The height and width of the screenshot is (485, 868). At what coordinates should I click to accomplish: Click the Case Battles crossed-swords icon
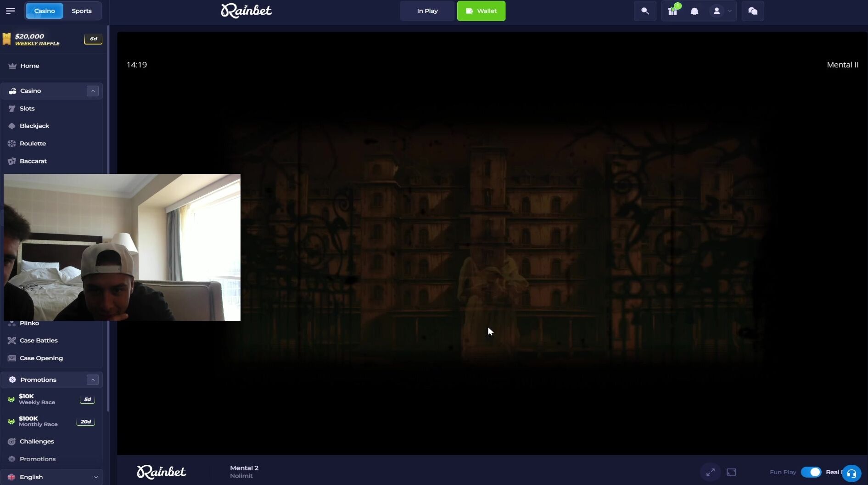(x=12, y=340)
